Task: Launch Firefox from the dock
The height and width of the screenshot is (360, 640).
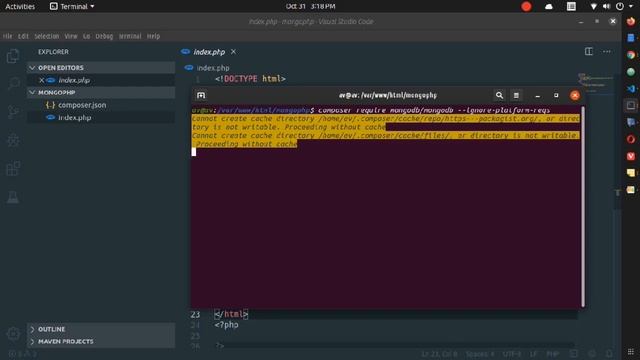Action: [x=631, y=21]
